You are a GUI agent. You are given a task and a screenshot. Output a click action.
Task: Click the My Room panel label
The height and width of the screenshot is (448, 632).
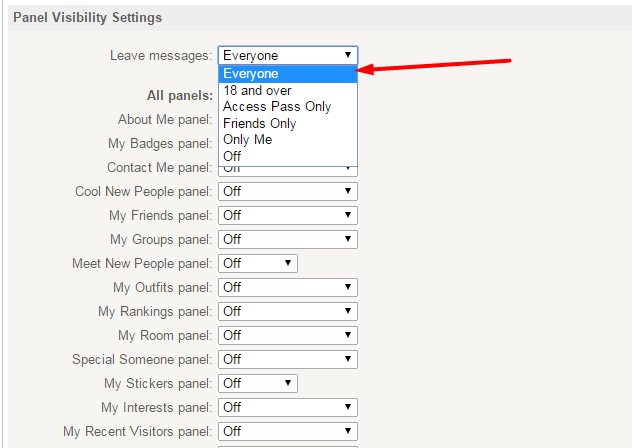click(165, 336)
